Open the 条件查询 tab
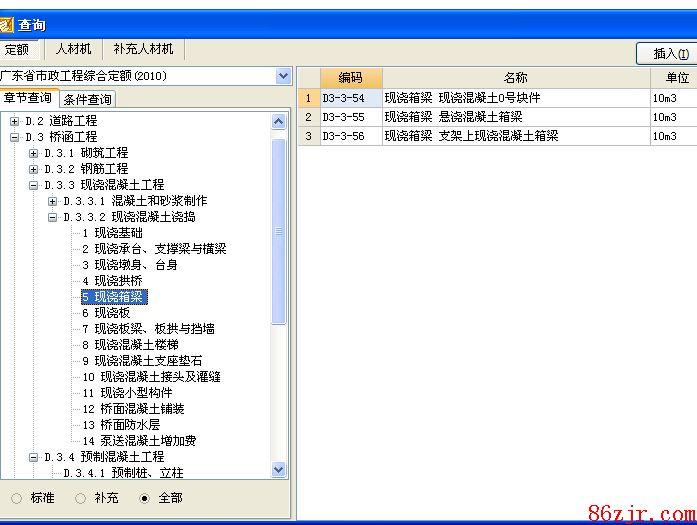This screenshot has height=525, width=697. tap(88, 99)
